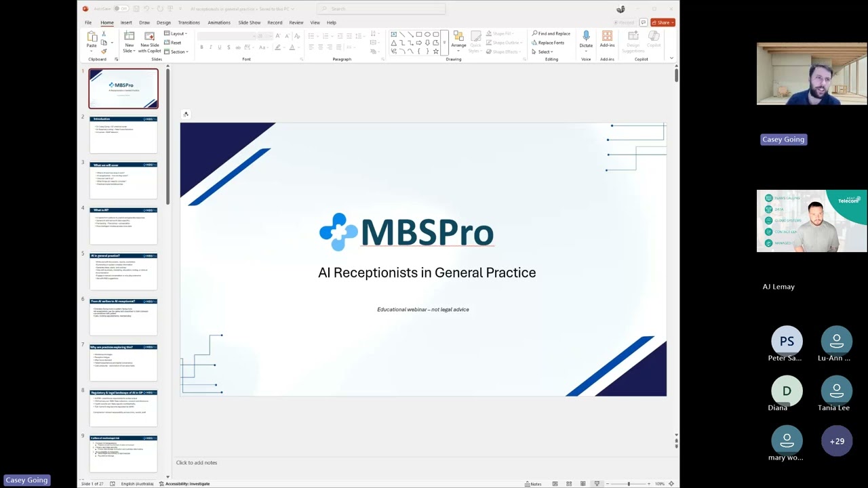868x488 pixels.
Task: Click the Save icon in title bar
Action: pos(136,9)
